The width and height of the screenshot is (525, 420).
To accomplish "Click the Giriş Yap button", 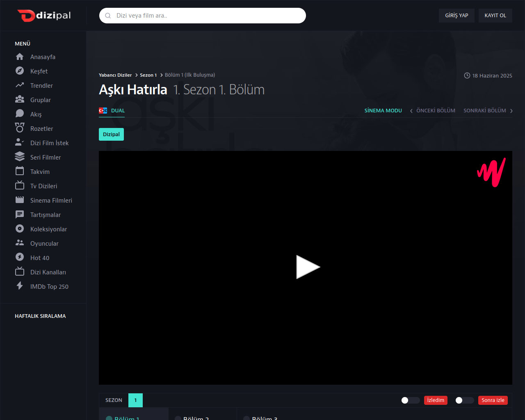I will [x=457, y=16].
